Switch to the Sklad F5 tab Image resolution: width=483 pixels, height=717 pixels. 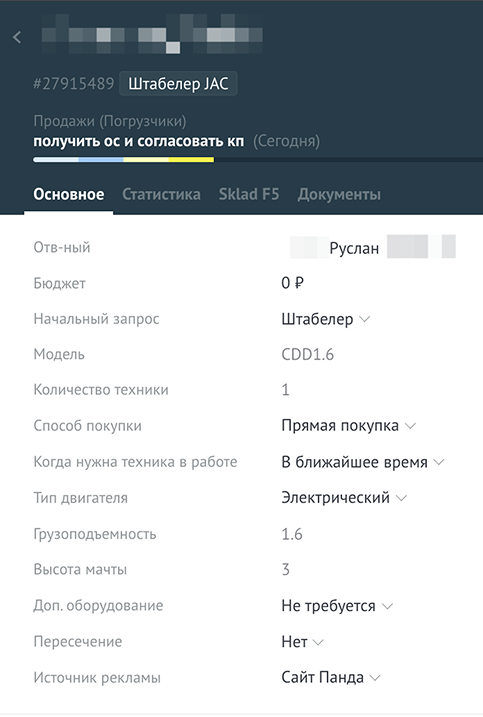point(249,194)
